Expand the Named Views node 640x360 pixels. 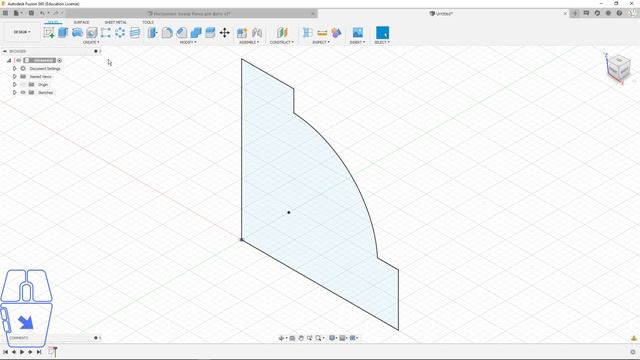pos(15,76)
